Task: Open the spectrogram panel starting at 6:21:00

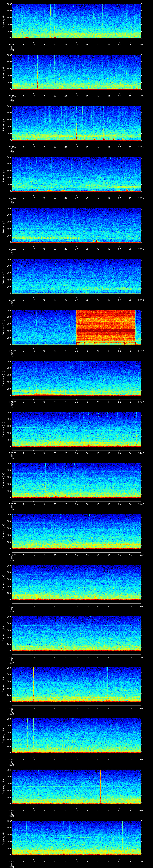Action: click(x=77, y=378)
